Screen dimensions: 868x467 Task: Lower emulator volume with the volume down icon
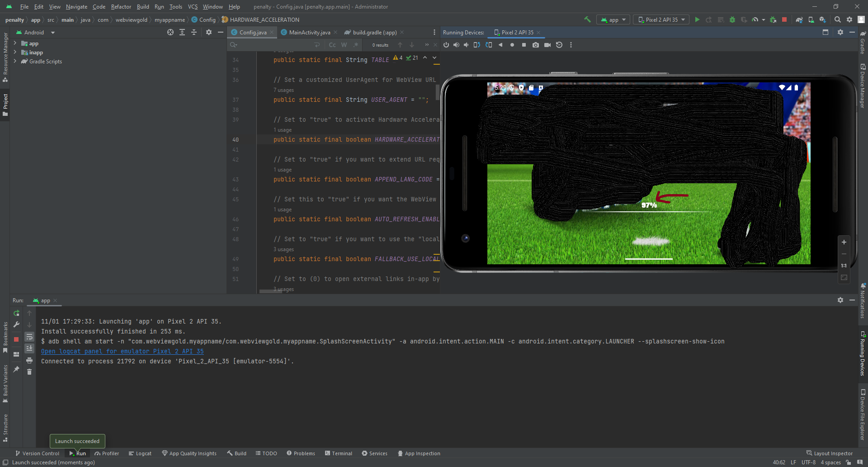(466, 45)
